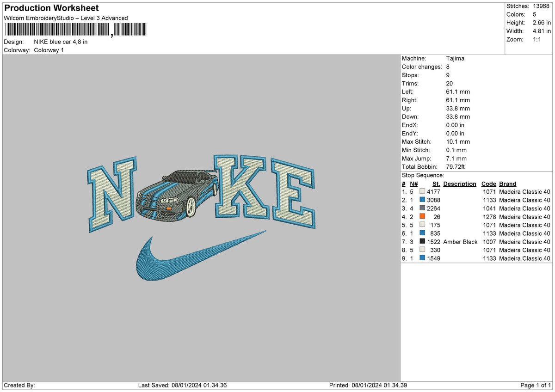Click the stop 4 orange color swatch
The image size is (555, 392).
422,216
